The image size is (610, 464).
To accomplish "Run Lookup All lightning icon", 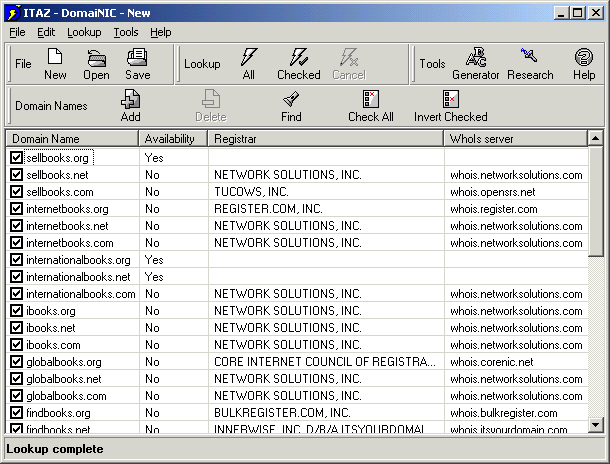I will tap(249, 57).
